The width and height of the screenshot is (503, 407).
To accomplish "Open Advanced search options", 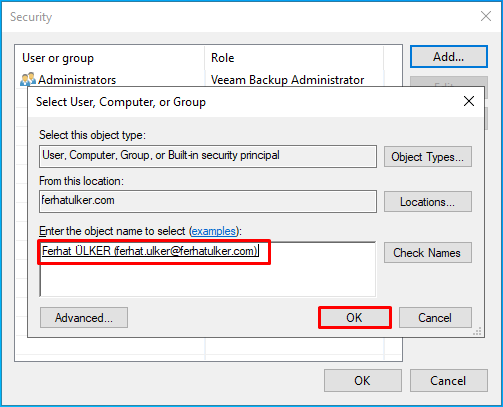I will click(x=84, y=318).
